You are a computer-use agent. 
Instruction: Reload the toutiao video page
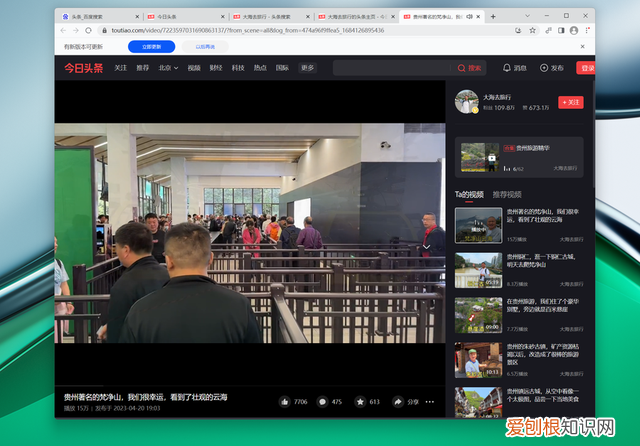click(89, 31)
